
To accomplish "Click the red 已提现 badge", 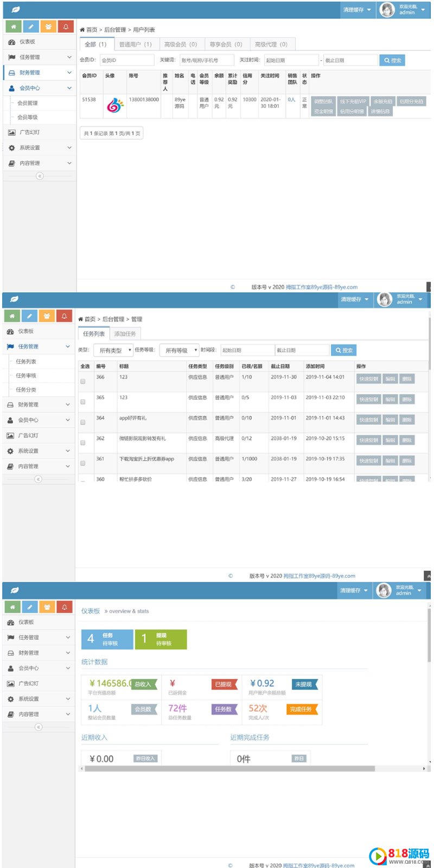I will [224, 684].
